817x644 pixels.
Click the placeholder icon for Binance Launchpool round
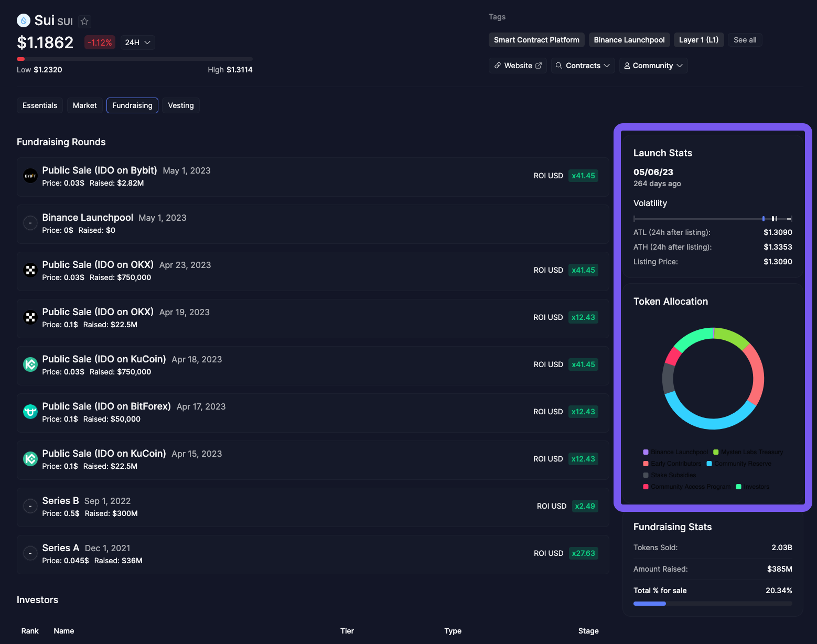pyautogui.click(x=30, y=223)
